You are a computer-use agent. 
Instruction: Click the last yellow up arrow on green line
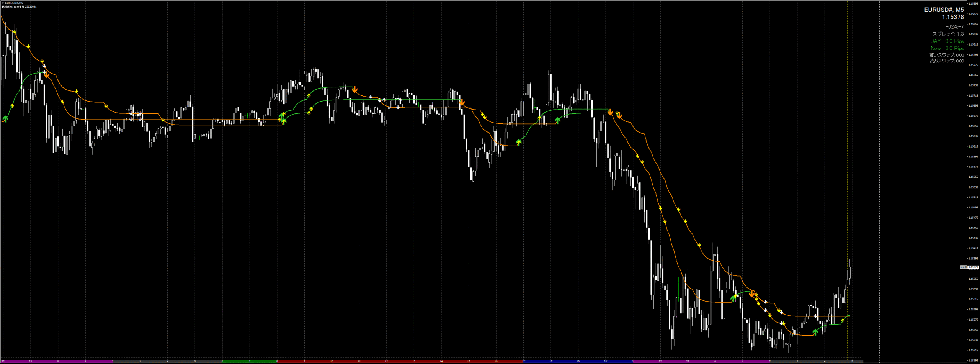843,320
